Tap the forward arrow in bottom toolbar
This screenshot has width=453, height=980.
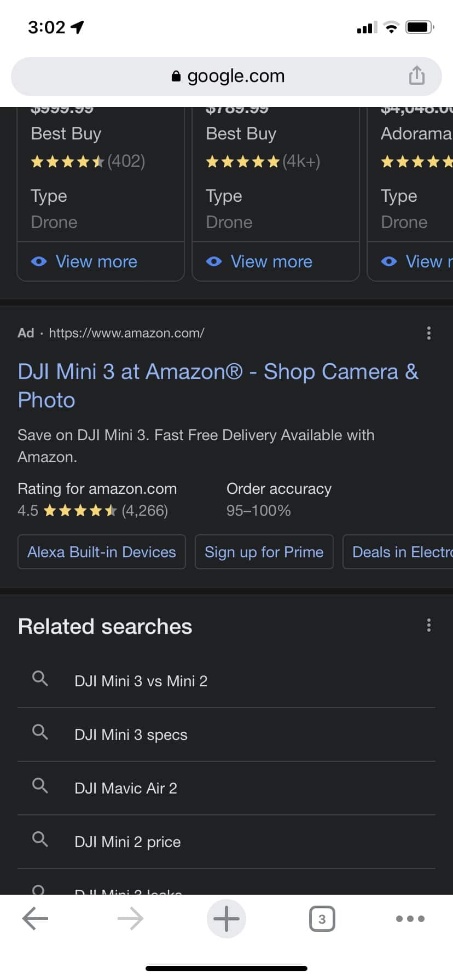[x=130, y=919]
